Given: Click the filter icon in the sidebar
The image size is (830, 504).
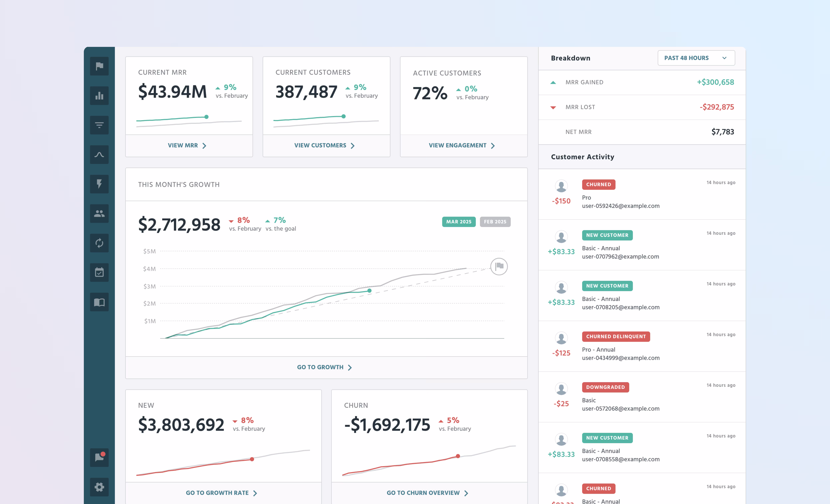Looking at the screenshot, I should tap(99, 125).
